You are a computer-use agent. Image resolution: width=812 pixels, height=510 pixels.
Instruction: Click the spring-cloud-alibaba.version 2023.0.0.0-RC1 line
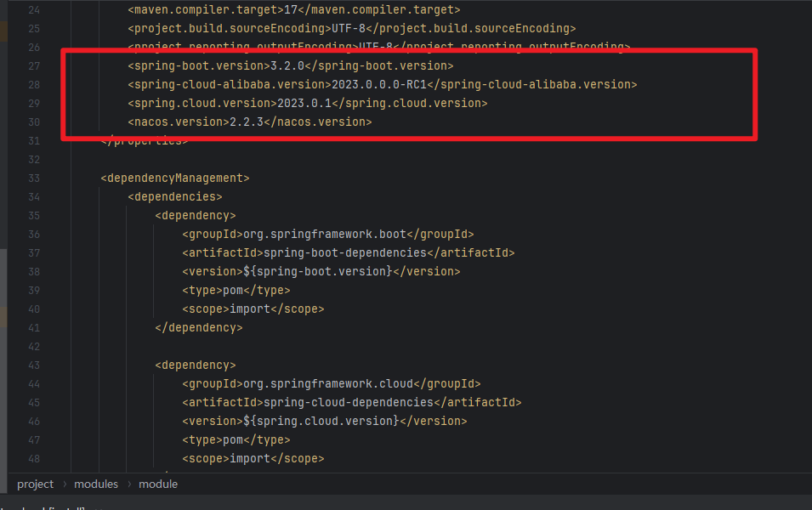pyautogui.click(x=382, y=84)
